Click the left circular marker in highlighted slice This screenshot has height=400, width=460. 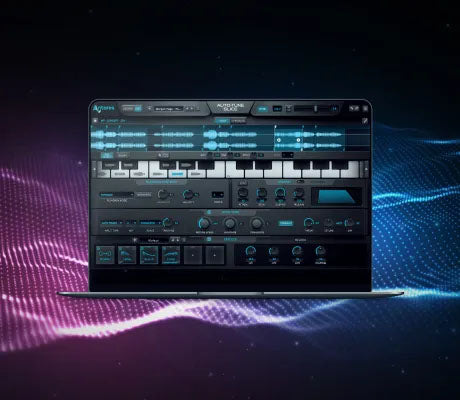click(279, 140)
